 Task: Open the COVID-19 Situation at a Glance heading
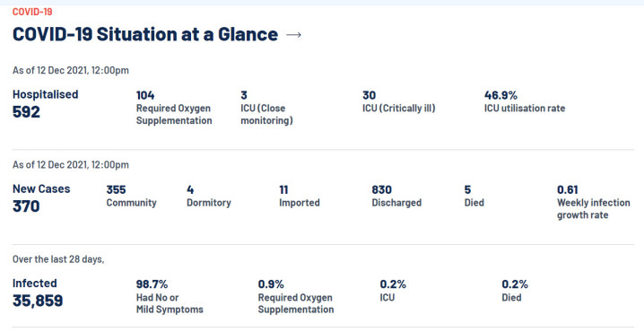pyautogui.click(x=145, y=34)
